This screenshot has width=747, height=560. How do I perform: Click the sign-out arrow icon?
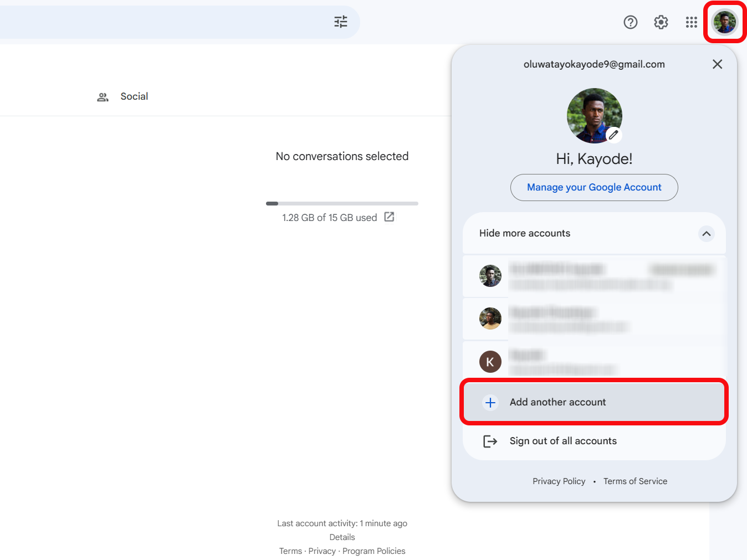coord(490,441)
